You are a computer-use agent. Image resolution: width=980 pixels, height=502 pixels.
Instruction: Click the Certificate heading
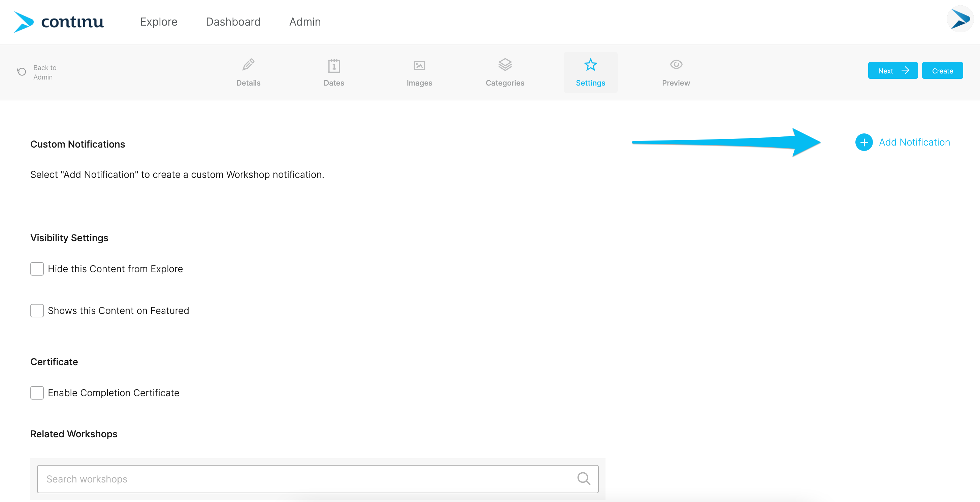tap(54, 362)
